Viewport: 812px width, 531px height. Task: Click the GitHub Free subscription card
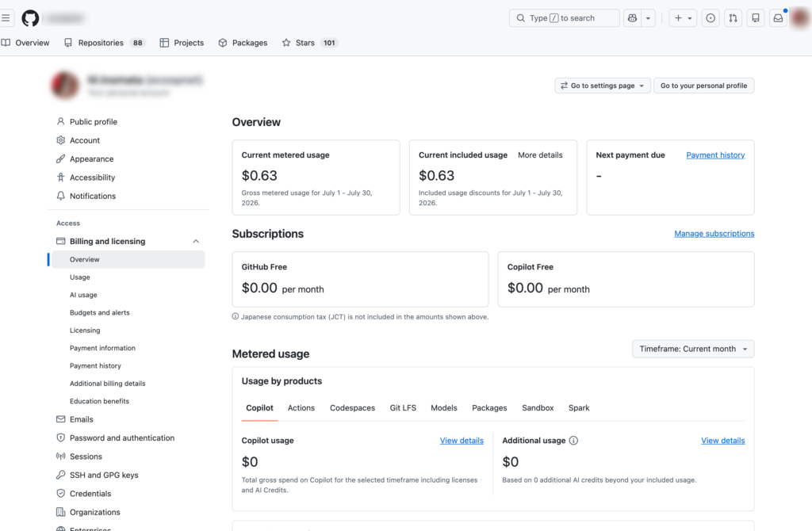point(361,280)
